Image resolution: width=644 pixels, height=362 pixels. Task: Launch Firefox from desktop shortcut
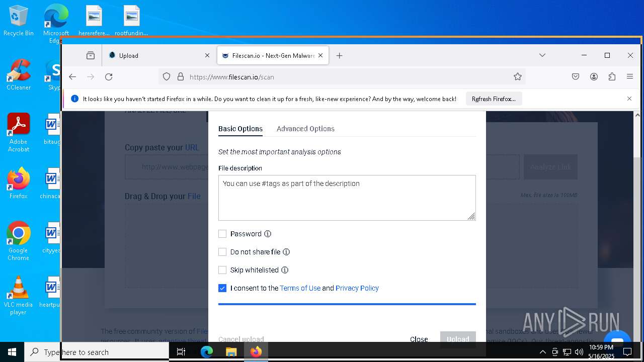pyautogui.click(x=19, y=184)
